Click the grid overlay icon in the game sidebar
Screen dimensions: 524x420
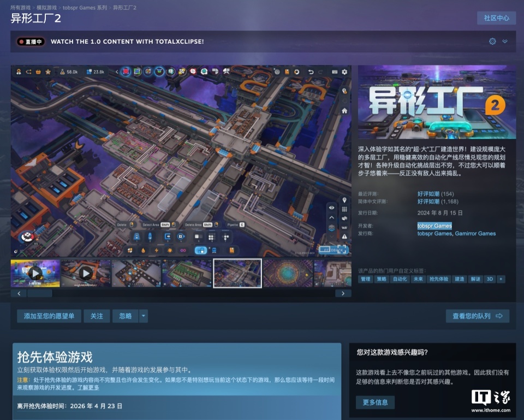click(344, 210)
